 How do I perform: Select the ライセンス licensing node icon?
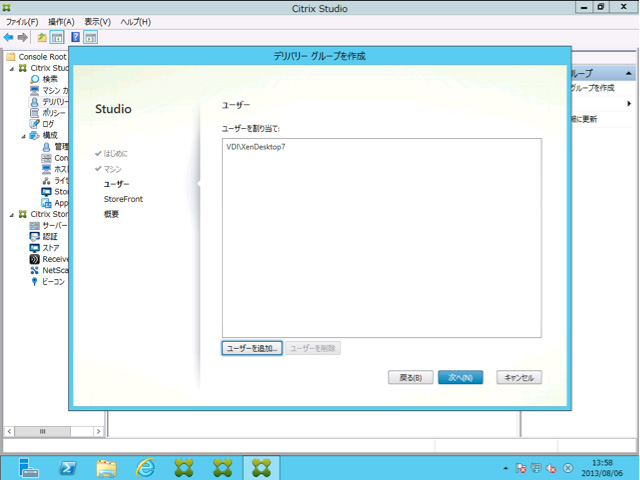tap(47, 180)
